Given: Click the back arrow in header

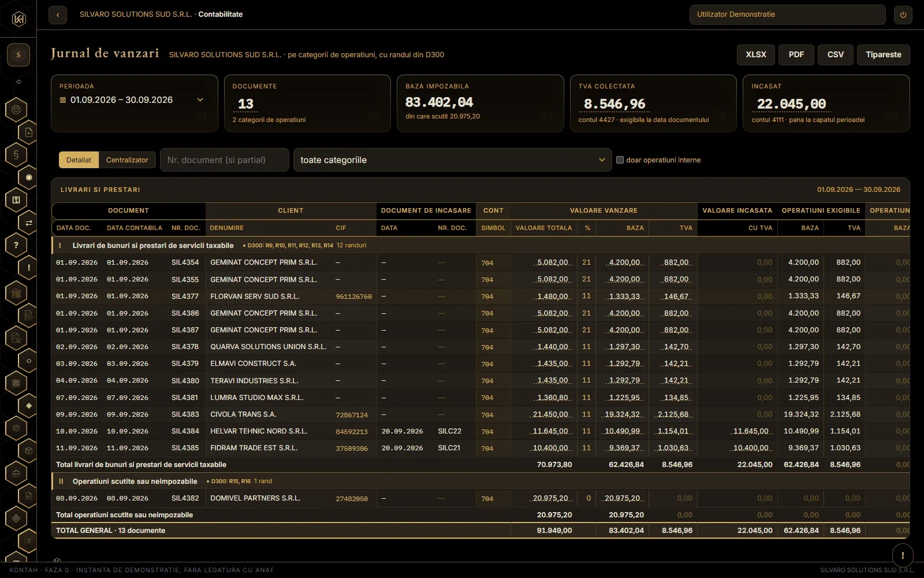Looking at the screenshot, I should pos(58,14).
